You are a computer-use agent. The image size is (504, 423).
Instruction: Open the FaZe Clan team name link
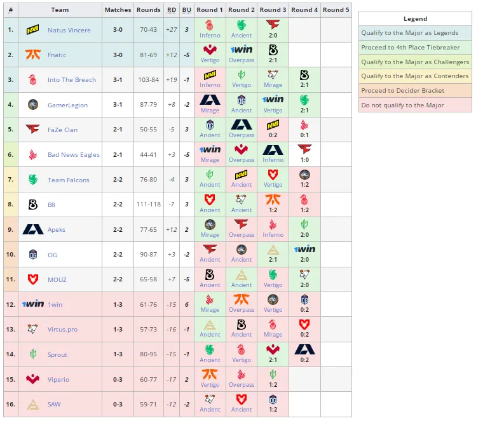point(62,130)
